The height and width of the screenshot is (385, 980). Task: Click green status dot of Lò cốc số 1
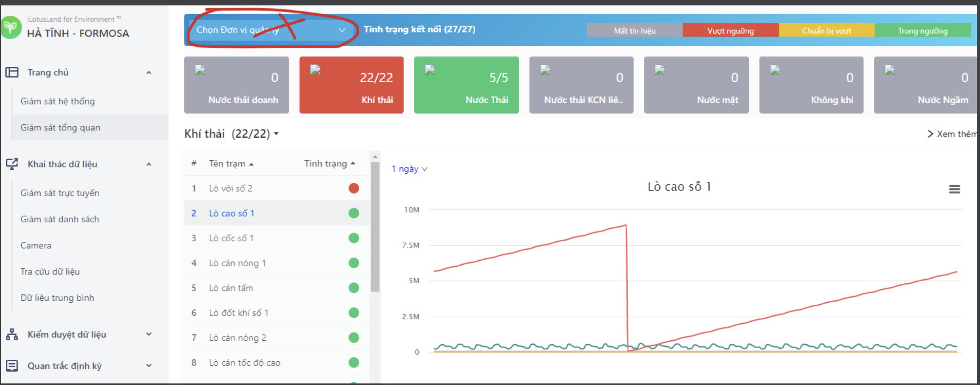353,238
